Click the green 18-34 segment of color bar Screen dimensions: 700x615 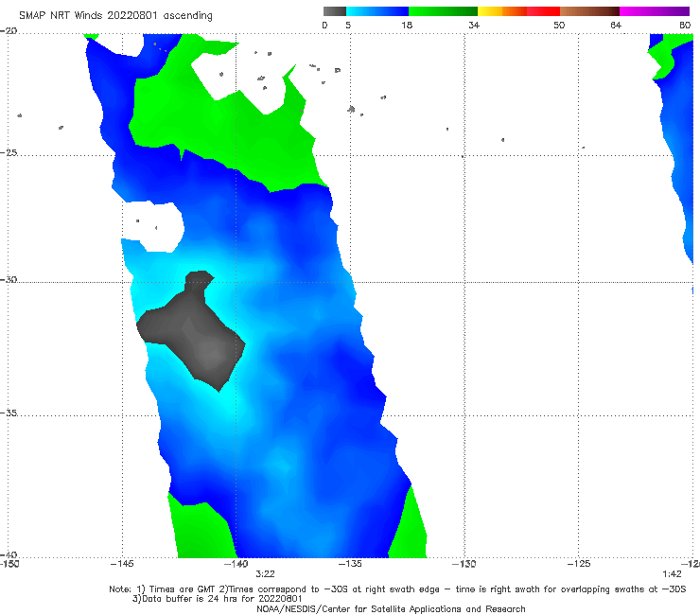pos(443,11)
